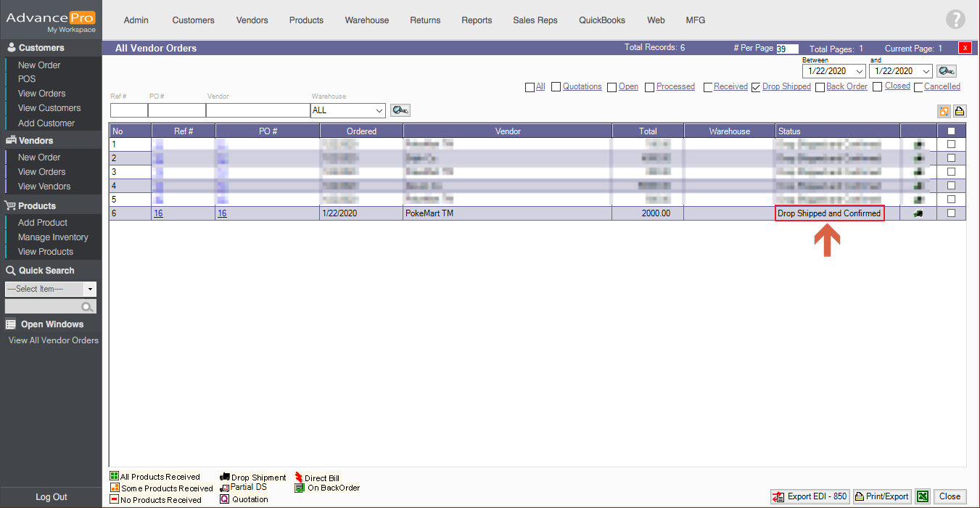Open PO # 16 link in row 6
Screen dimensions: 980x508
pyautogui.click(x=222, y=213)
